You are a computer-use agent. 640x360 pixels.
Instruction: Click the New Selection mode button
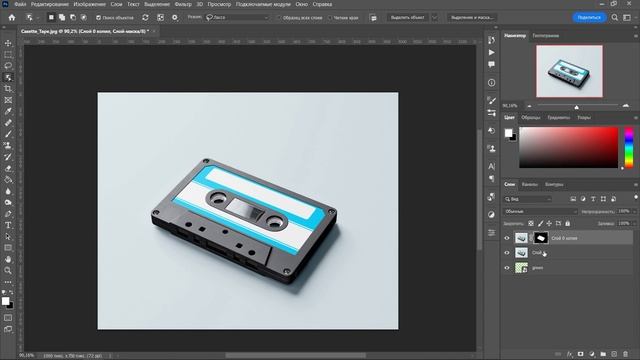tap(51, 18)
